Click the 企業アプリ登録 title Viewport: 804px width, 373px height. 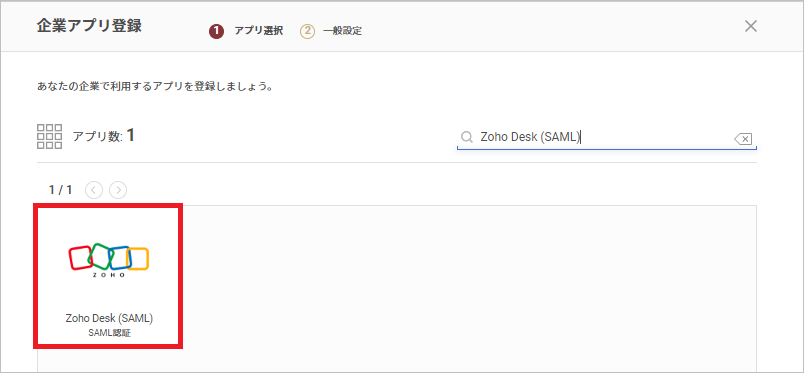click(x=89, y=26)
